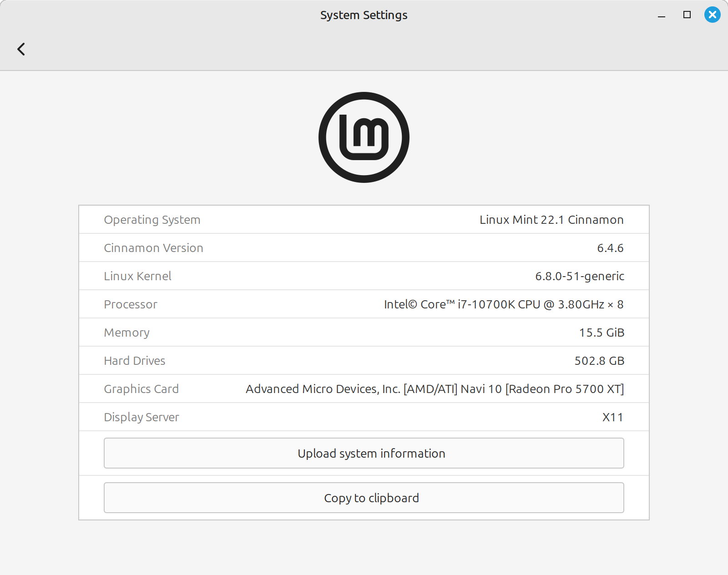Click the Copy to clipboard button
Image resolution: width=728 pixels, height=575 pixels.
(x=364, y=498)
